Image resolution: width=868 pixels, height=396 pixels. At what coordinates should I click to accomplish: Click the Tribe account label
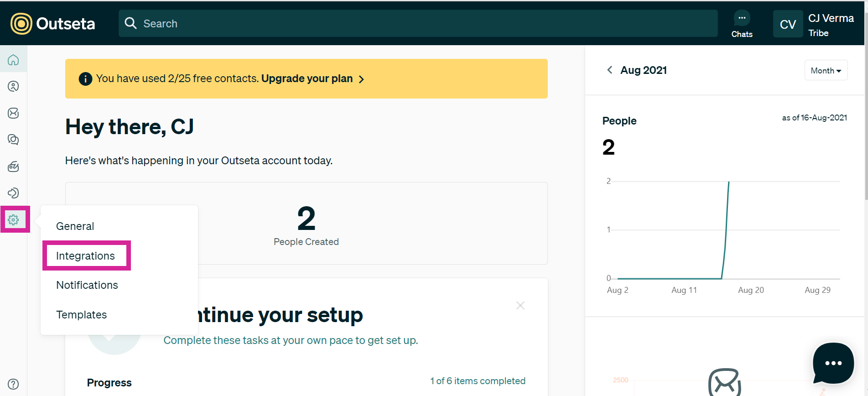click(x=818, y=33)
